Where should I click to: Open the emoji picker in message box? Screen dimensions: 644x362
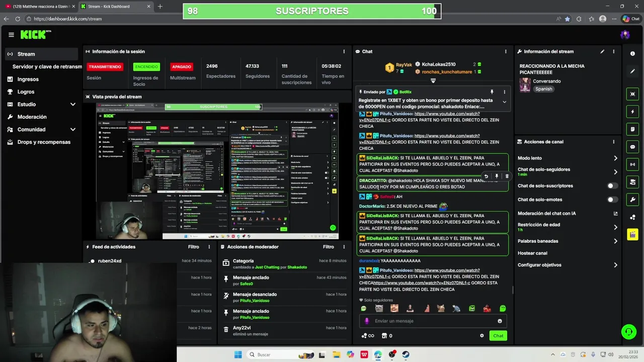point(500,321)
